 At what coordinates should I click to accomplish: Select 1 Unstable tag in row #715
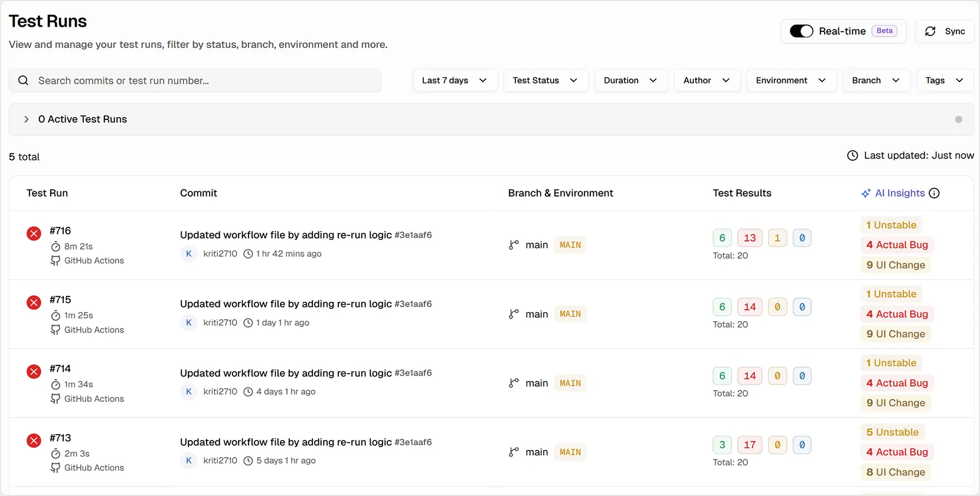[x=891, y=294]
